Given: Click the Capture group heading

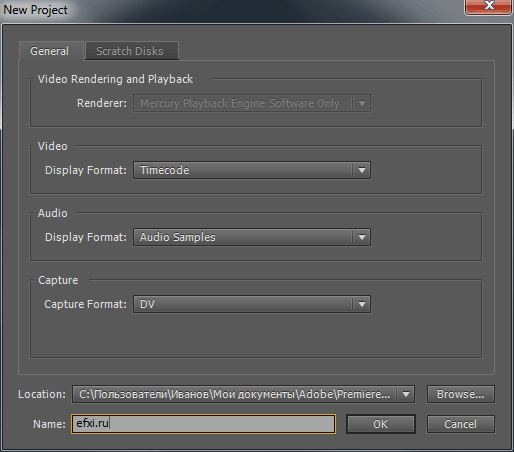Looking at the screenshot, I should coord(58,280).
